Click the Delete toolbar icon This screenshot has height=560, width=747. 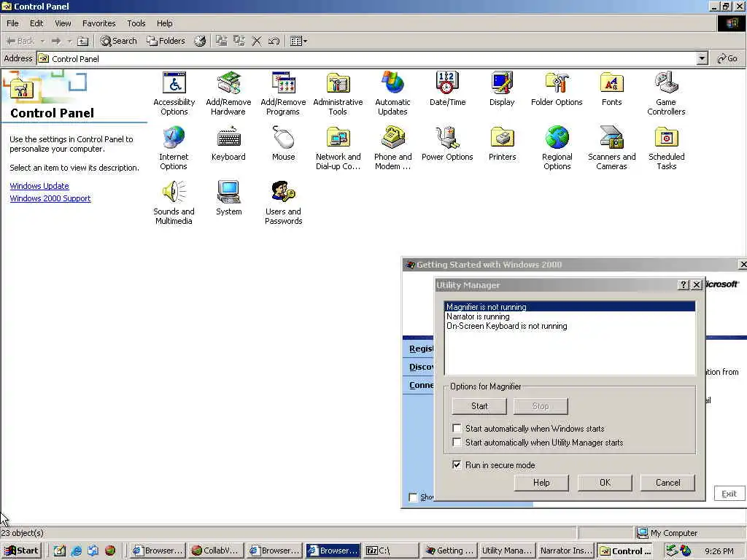(x=257, y=41)
